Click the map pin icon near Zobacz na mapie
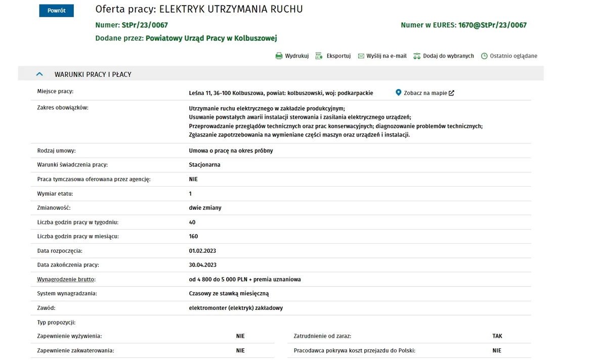 [398, 93]
